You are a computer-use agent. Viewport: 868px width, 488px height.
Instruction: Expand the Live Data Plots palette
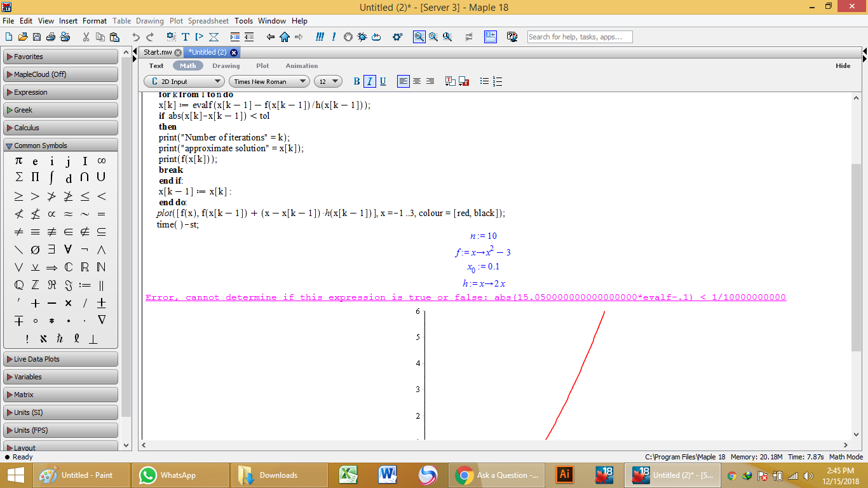click(60, 359)
